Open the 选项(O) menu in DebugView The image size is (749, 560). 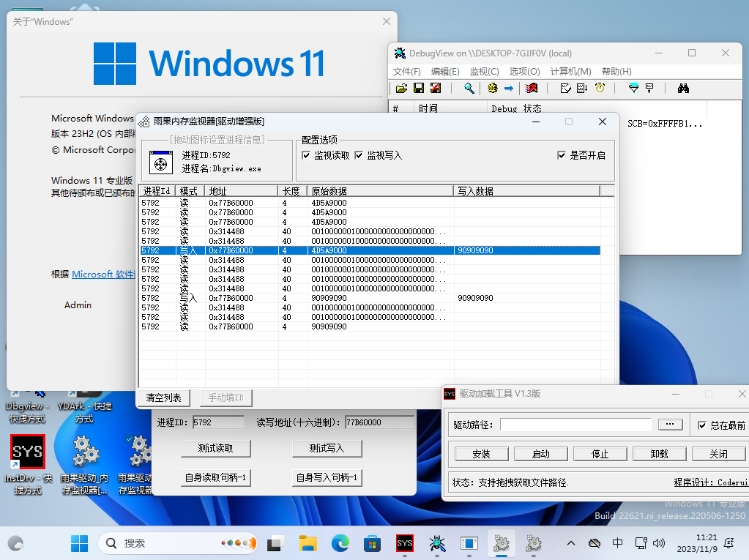tap(524, 71)
